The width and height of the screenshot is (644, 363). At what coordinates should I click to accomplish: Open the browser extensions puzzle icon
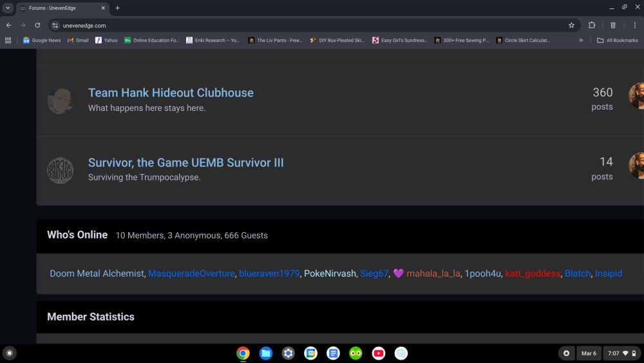(592, 25)
